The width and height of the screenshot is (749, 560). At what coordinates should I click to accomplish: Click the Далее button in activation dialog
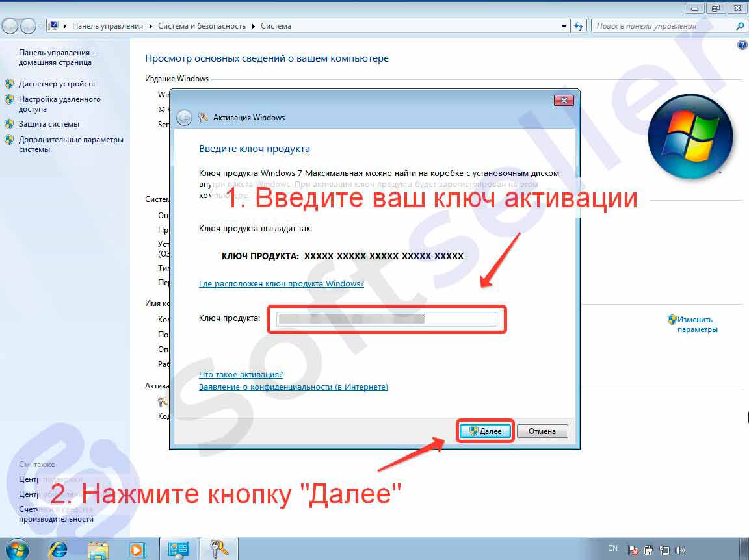coord(485,431)
